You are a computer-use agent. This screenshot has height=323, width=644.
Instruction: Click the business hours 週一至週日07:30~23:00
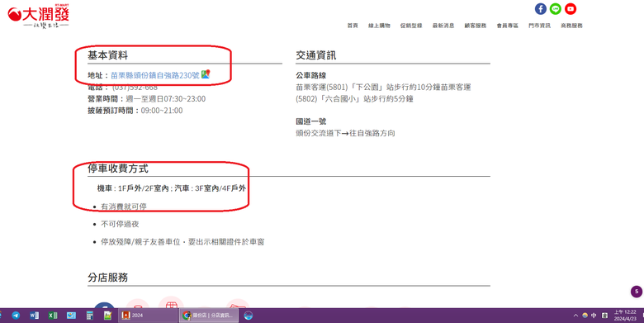[165, 98]
